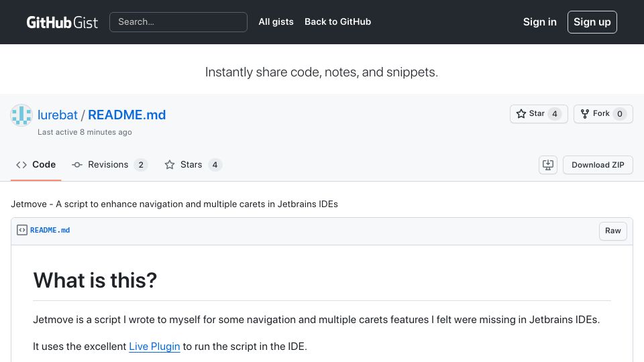
Task: Go Back to GitHub link
Action: (x=337, y=21)
